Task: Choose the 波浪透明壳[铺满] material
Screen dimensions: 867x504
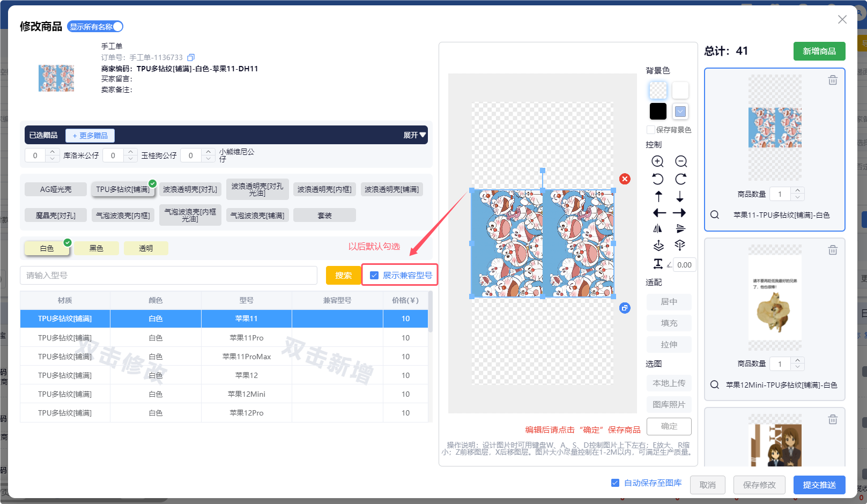Action: (x=392, y=189)
